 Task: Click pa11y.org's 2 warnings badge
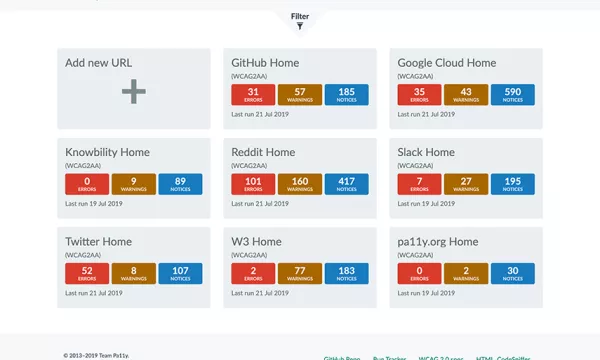pos(466,274)
